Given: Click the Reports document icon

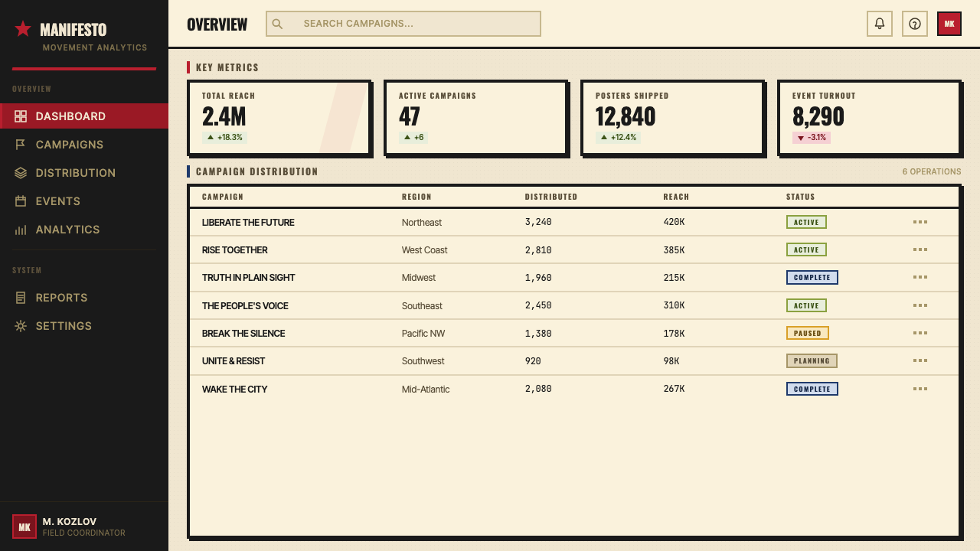Looking at the screenshot, I should 21,298.
